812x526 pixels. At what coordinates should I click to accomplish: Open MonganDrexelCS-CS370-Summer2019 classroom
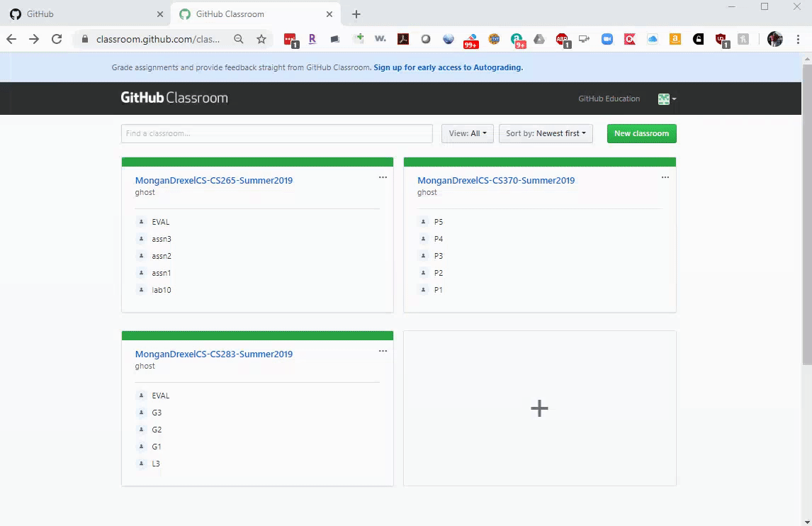coord(496,180)
